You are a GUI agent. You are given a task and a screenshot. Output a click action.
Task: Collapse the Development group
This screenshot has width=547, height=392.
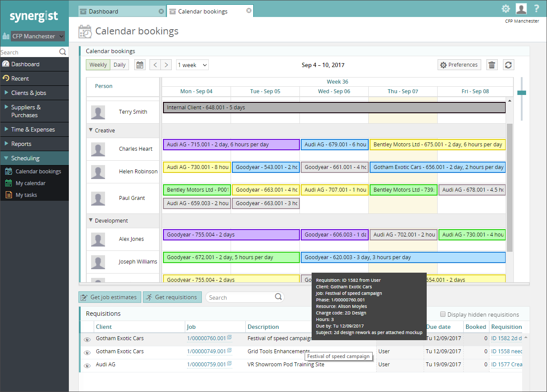[x=91, y=220]
